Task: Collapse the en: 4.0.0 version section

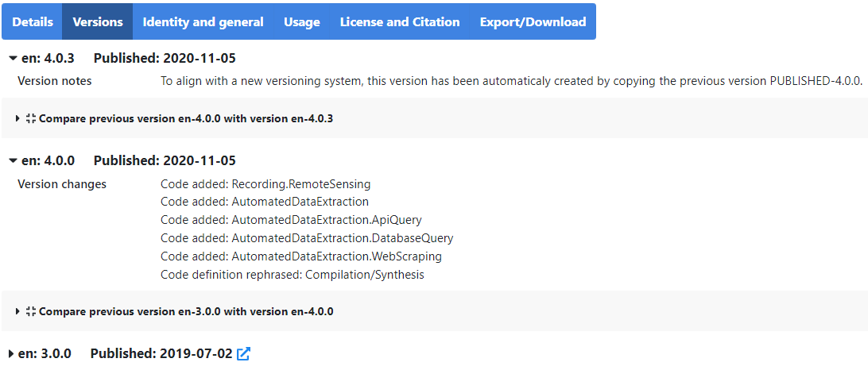Action: (x=14, y=161)
